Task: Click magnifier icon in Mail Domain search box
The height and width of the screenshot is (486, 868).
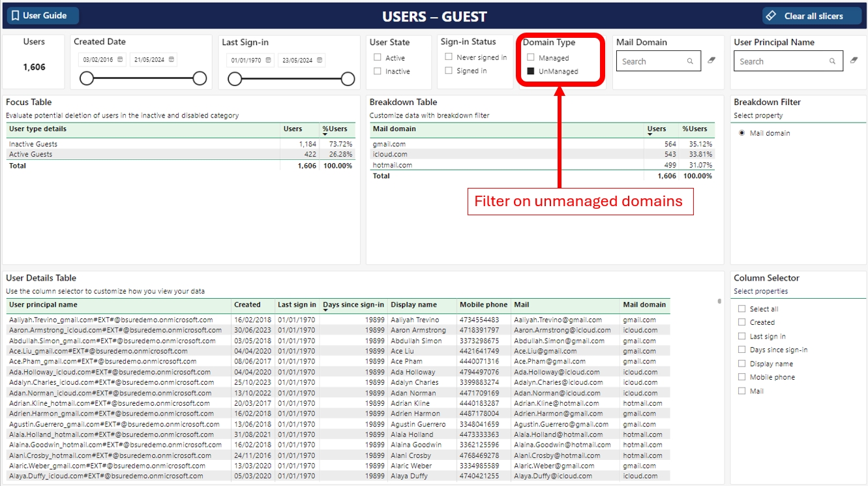Action: tap(690, 61)
